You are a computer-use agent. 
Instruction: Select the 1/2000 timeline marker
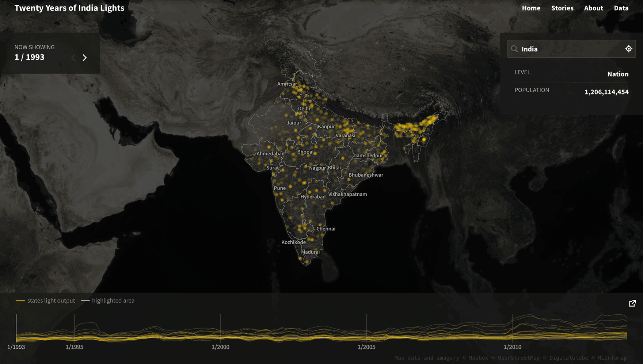click(x=221, y=347)
